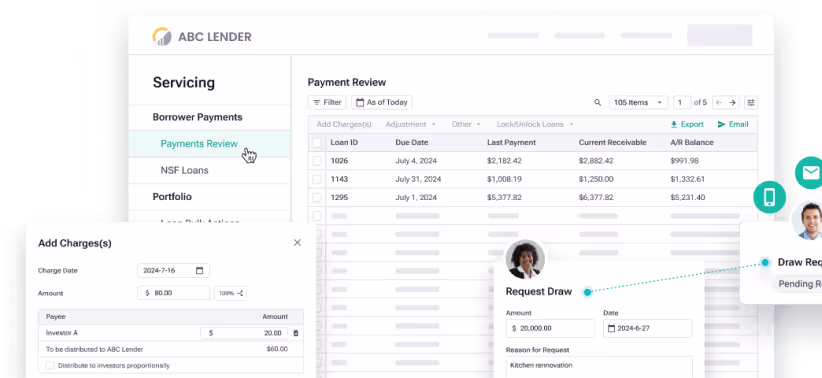Expand the Lock/Unlock Loans dropdown

tap(535, 125)
